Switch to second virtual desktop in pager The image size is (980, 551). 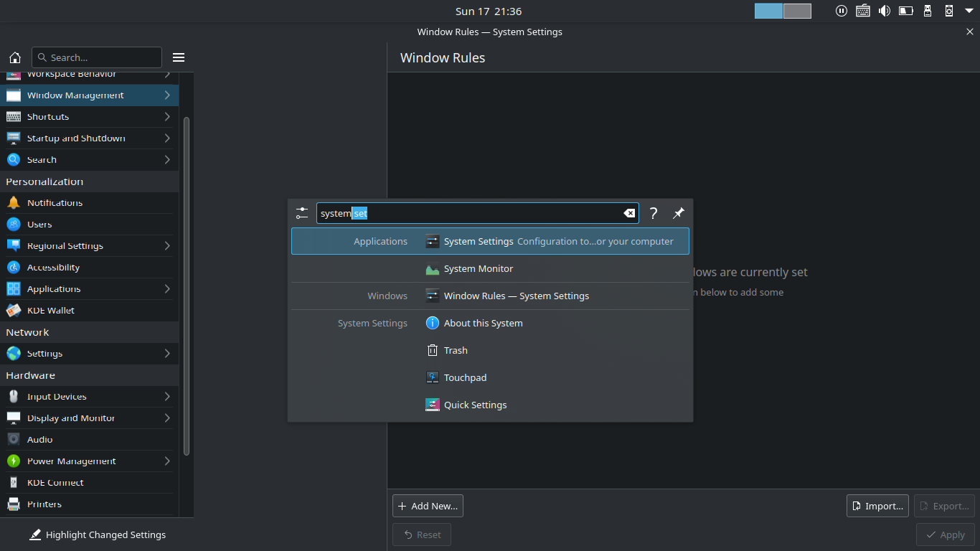pos(797,11)
